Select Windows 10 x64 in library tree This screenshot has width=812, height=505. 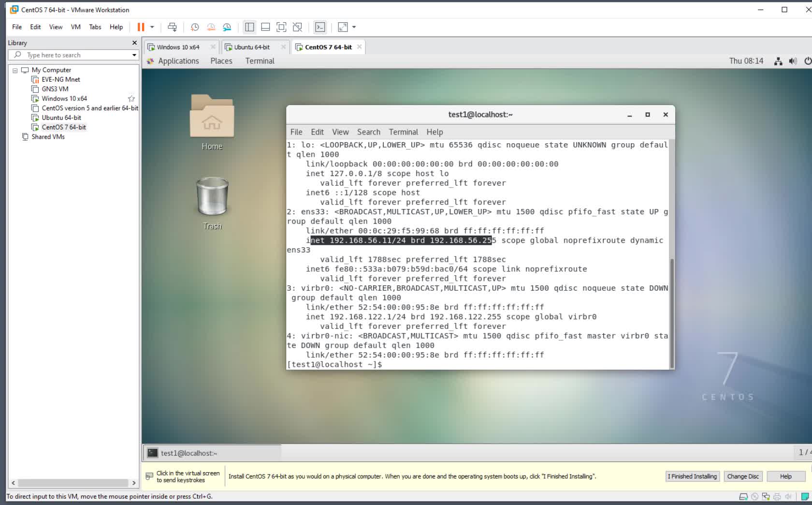point(64,99)
